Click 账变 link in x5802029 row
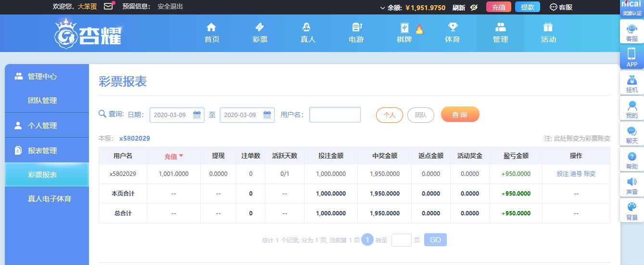Screen dimensions: 644x265 point(590,174)
